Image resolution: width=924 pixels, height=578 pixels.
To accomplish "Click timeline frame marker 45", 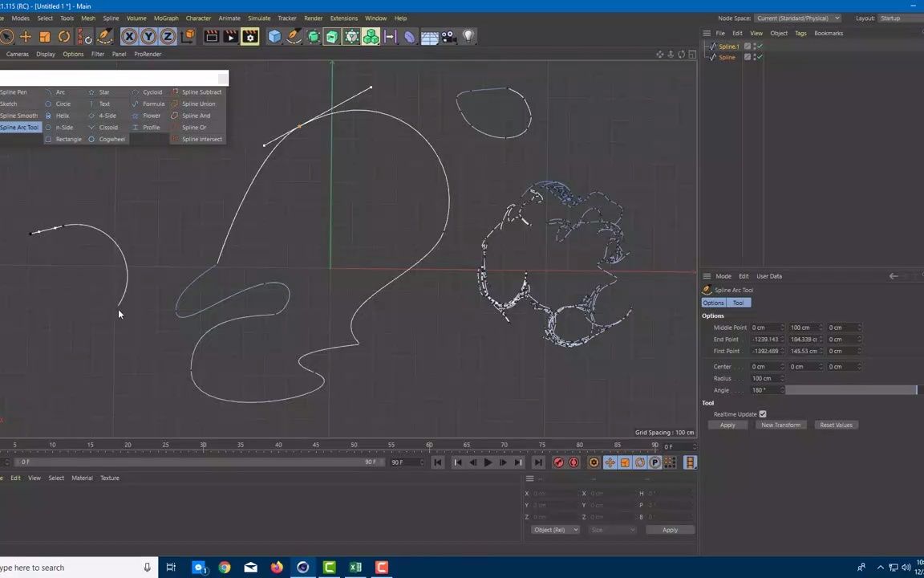I will 316,445.
